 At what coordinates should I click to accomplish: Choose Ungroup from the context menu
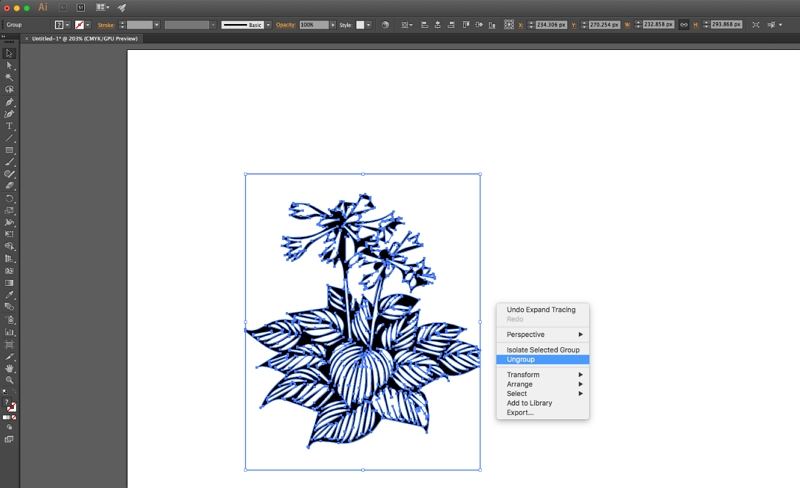click(521, 359)
